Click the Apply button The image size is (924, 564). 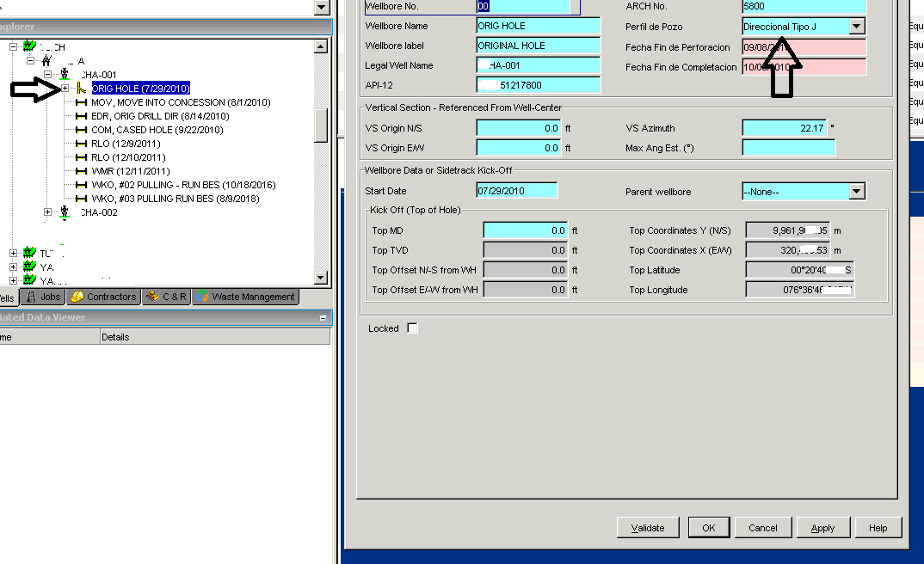click(x=822, y=527)
